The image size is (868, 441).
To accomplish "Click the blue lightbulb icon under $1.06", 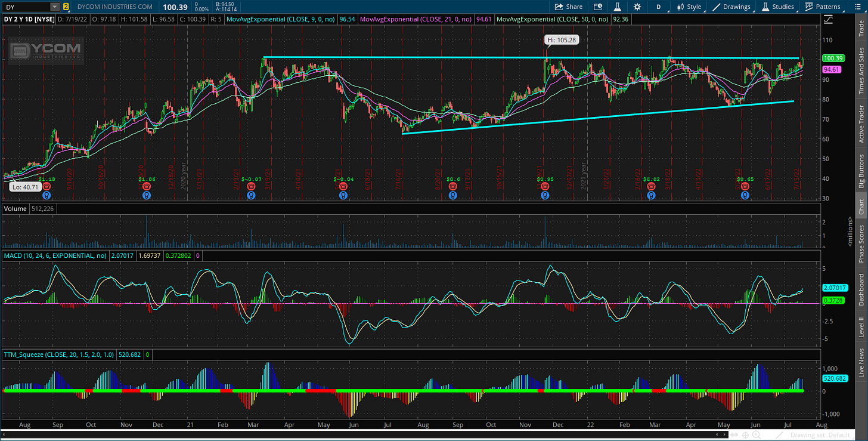I will [146, 195].
